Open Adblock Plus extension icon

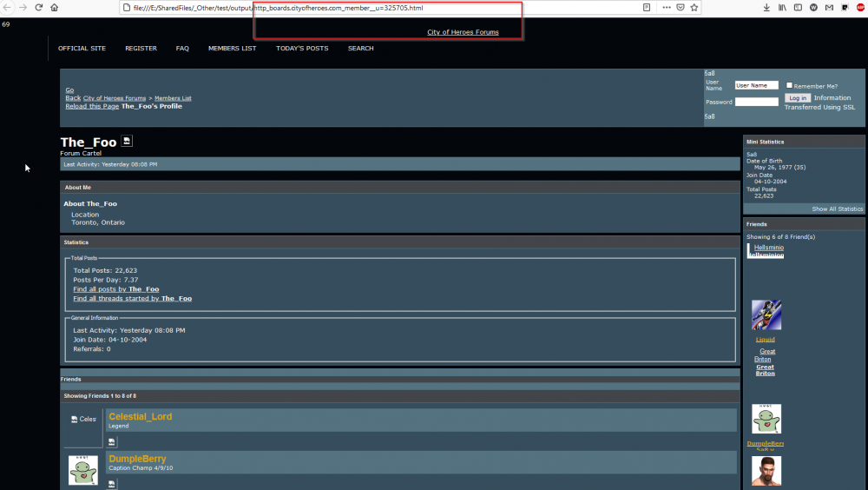[x=860, y=7]
